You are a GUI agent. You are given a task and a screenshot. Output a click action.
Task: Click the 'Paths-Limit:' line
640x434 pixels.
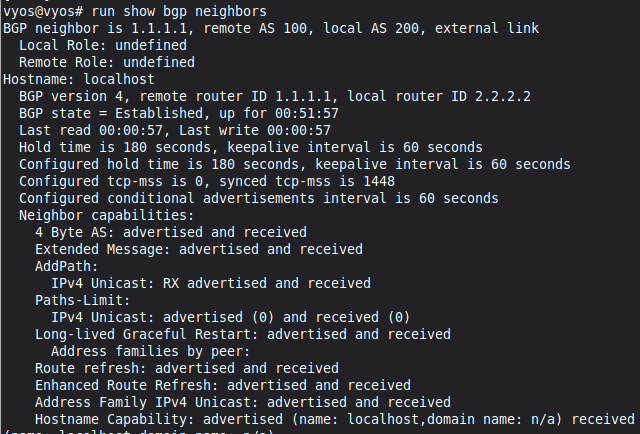pos(83,301)
